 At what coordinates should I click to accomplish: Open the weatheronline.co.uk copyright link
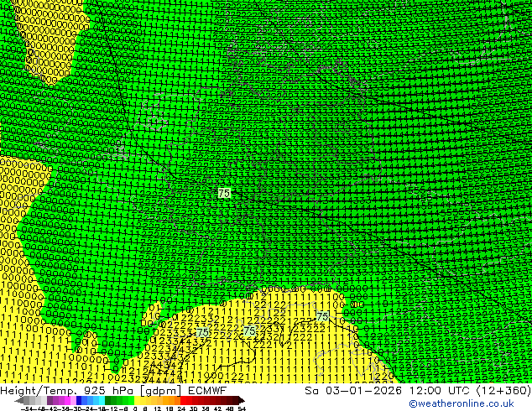pos(462,404)
